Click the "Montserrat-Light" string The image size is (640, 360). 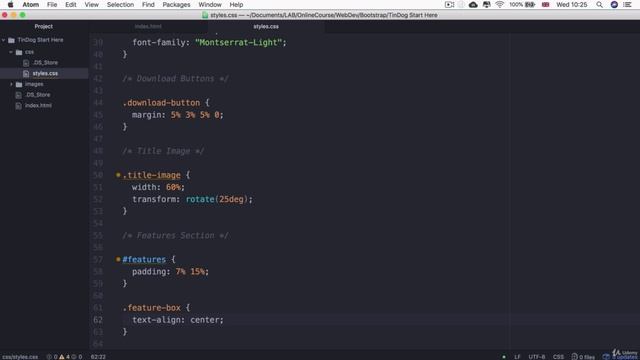pyautogui.click(x=238, y=42)
